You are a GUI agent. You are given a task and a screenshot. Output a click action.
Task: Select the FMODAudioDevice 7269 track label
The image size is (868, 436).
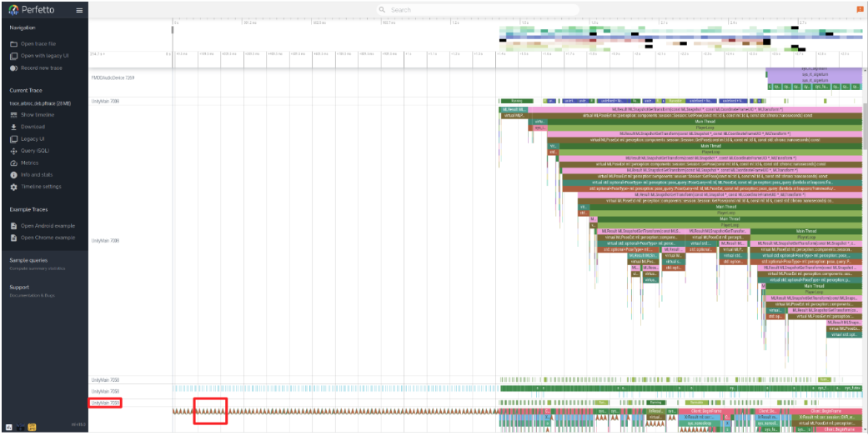coord(113,78)
